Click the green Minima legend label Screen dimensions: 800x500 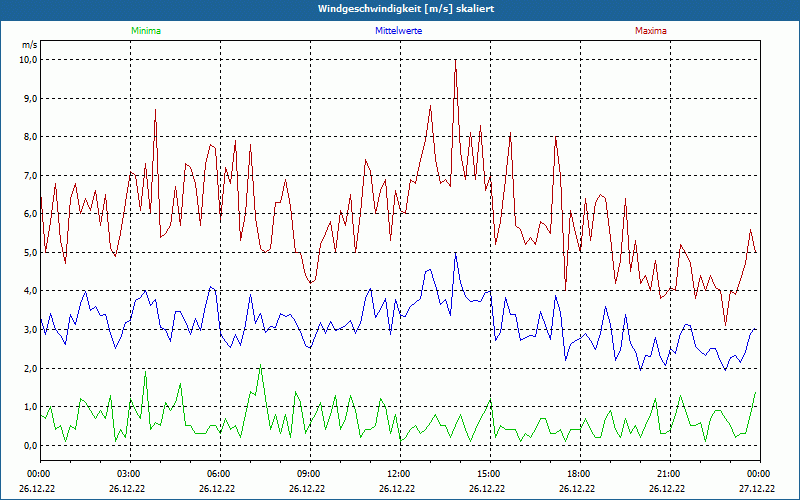[146, 31]
